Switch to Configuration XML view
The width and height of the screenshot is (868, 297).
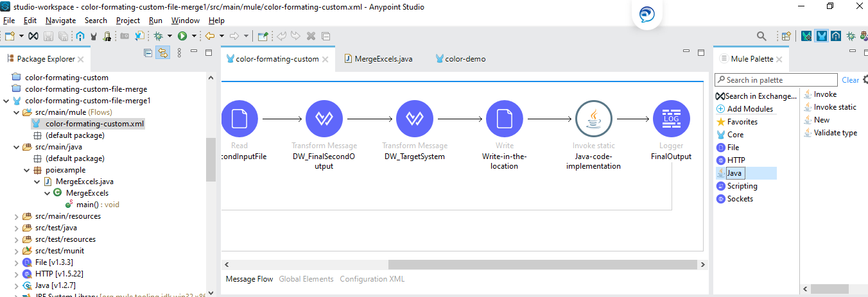click(x=372, y=279)
